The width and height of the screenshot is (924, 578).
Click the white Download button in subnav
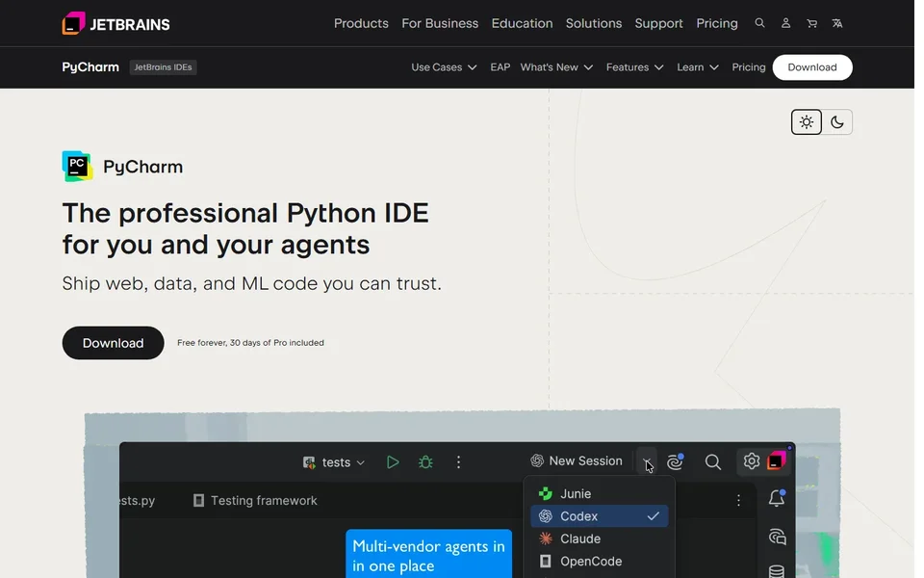[812, 67]
